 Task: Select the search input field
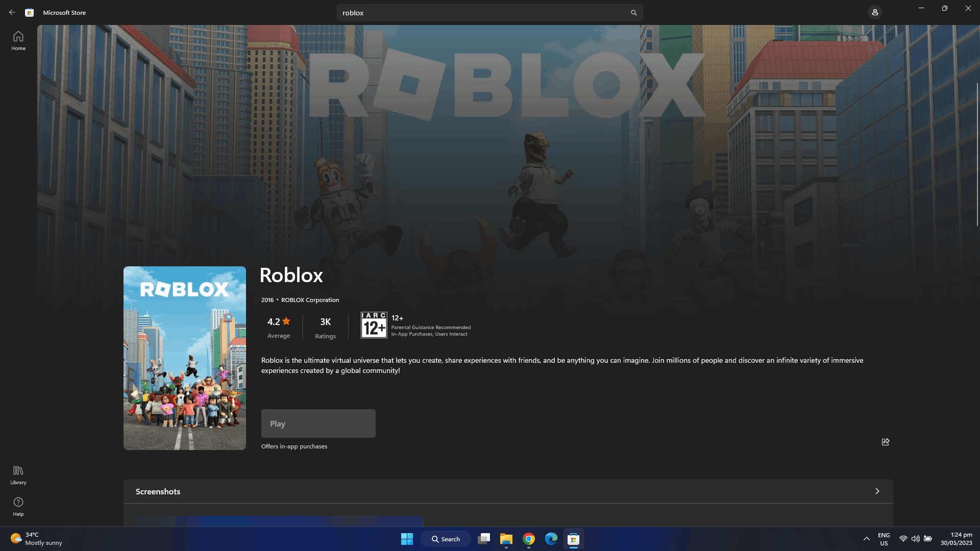pos(489,12)
